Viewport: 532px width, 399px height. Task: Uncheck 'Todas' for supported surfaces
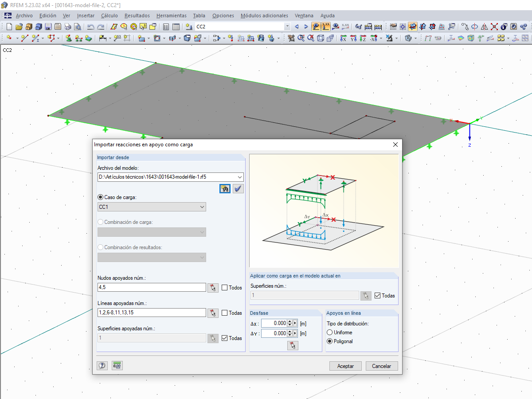[225, 338]
